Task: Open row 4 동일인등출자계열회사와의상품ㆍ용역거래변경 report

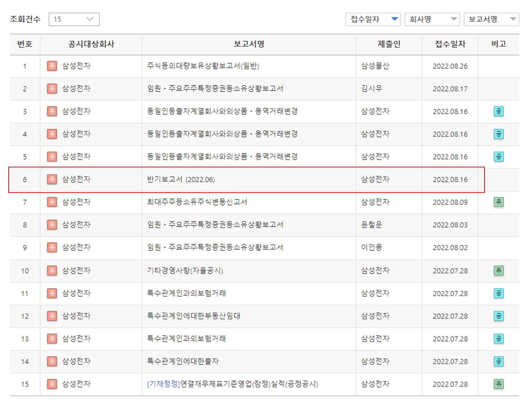Action: pyautogui.click(x=222, y=134)
